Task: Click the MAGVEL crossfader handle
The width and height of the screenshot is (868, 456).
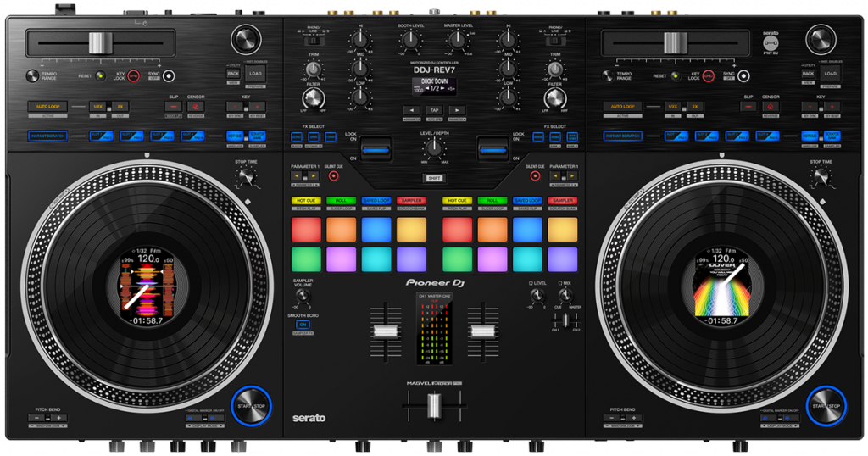Action: [x=434, y=408]
